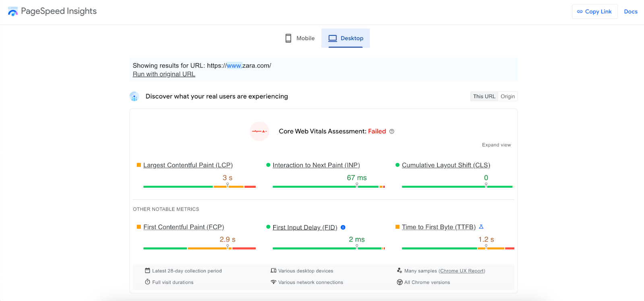Screen dimensions: 644x301
Task: Open the help icon next to Failed
Action: tap(392, 131)
